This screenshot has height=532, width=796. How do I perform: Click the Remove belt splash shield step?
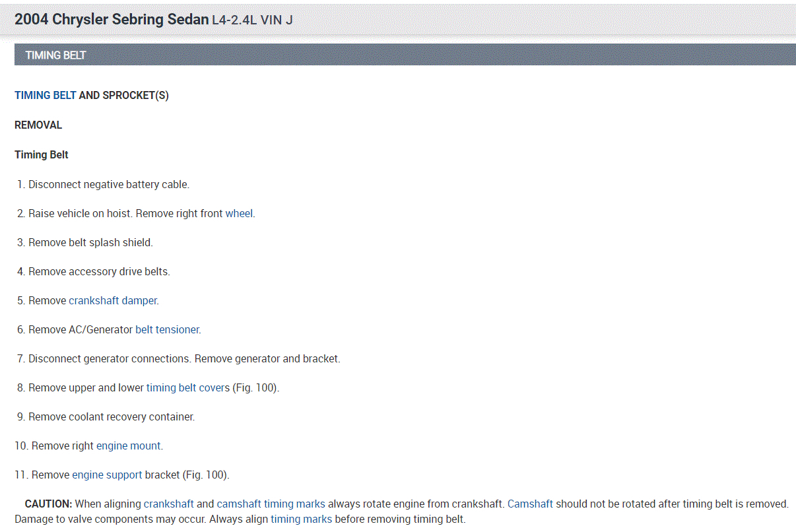(90, 242)
